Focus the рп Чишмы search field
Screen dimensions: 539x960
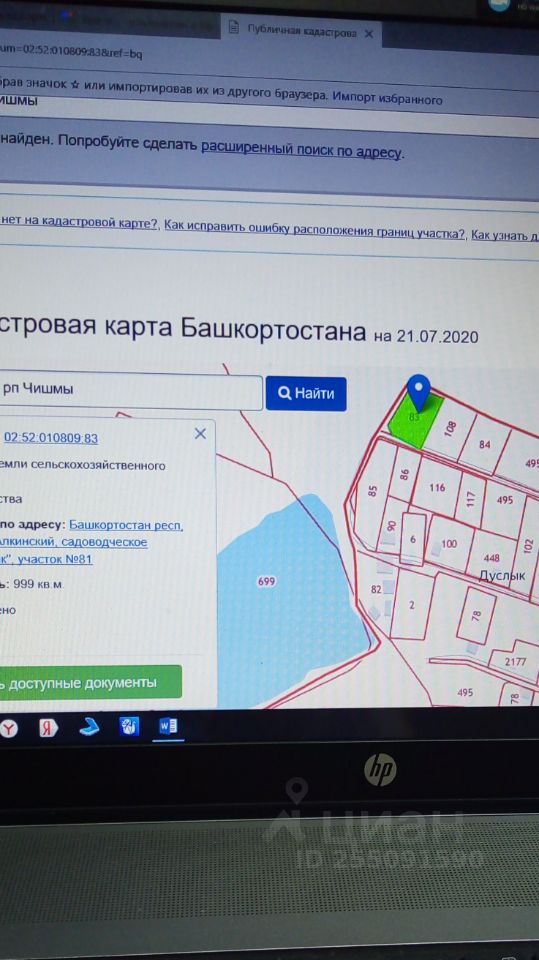[130, 392]
